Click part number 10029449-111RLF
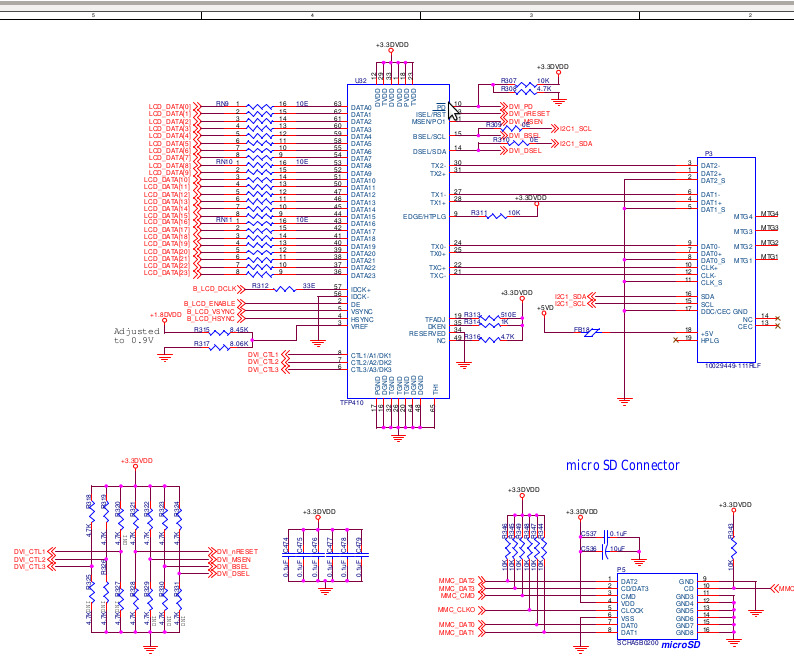This screenshot has width=794, height=658. click(733, 366)
